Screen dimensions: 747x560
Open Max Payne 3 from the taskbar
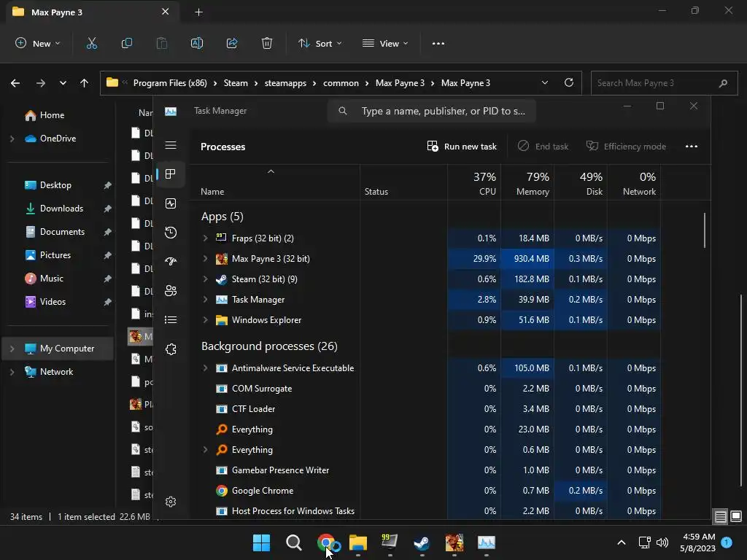pos(454,542)
